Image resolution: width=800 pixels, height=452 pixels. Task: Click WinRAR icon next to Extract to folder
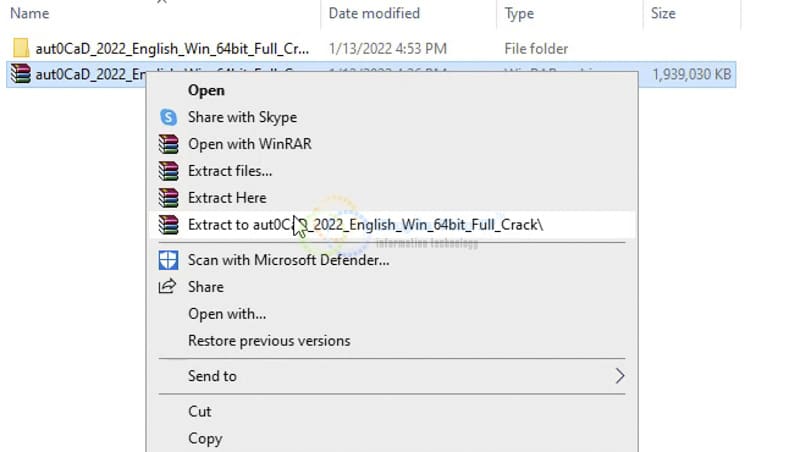(x=168, y=224)
